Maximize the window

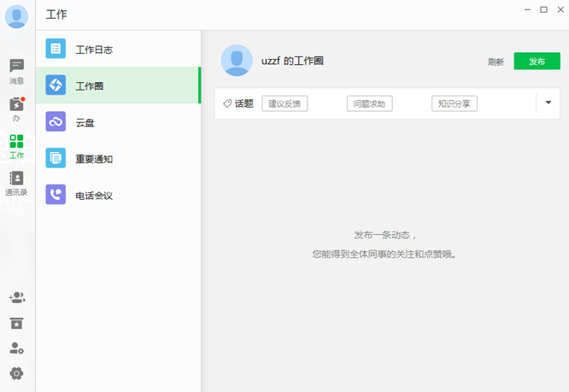point(543,9)
